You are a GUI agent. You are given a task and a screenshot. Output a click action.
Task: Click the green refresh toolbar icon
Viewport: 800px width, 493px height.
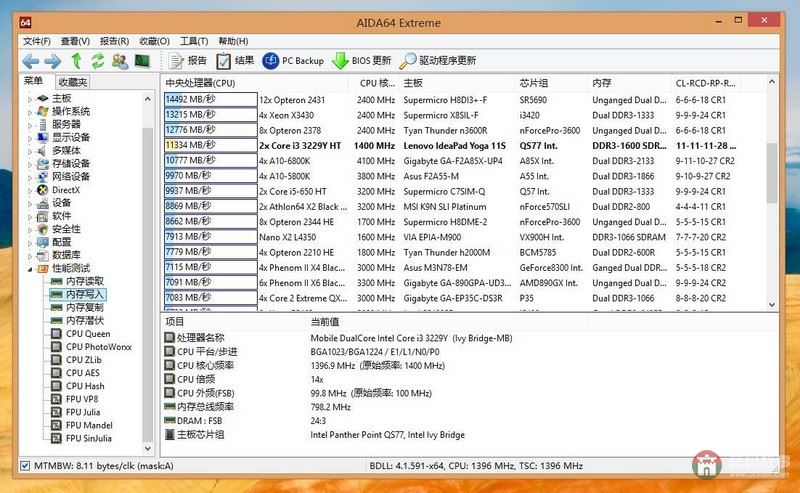[97, 61]
